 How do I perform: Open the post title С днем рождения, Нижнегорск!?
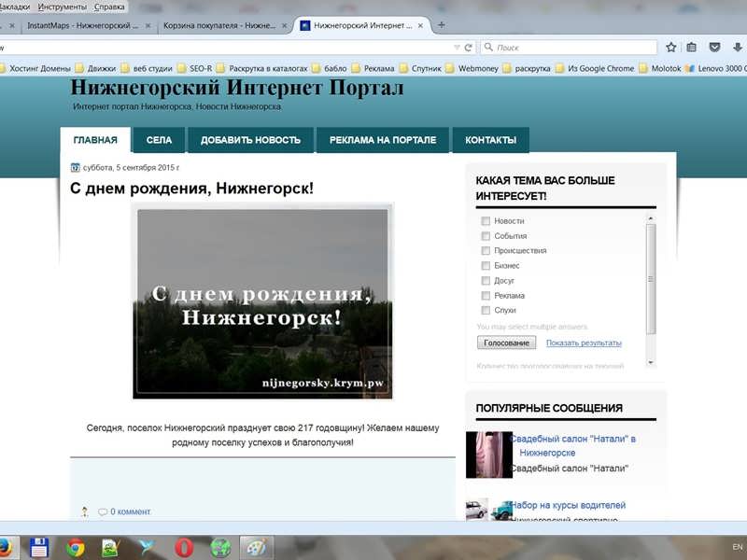pos(192,189)
